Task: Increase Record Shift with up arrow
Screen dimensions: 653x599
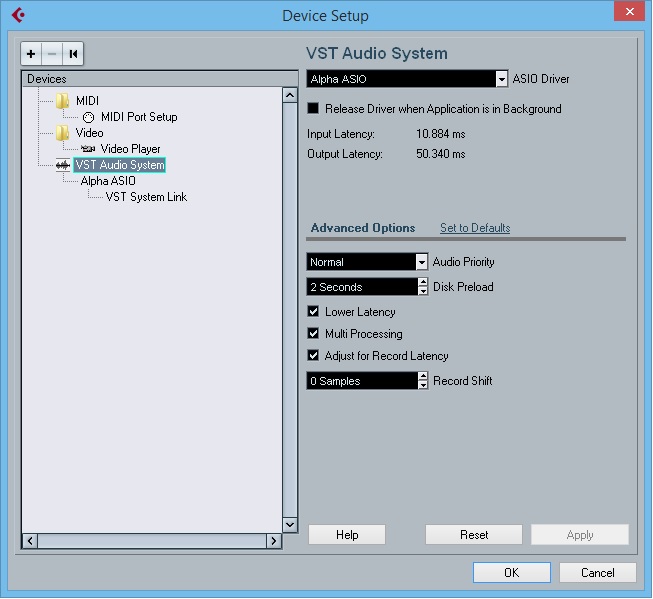Action: pyautogui.click(x=423, y=376)
